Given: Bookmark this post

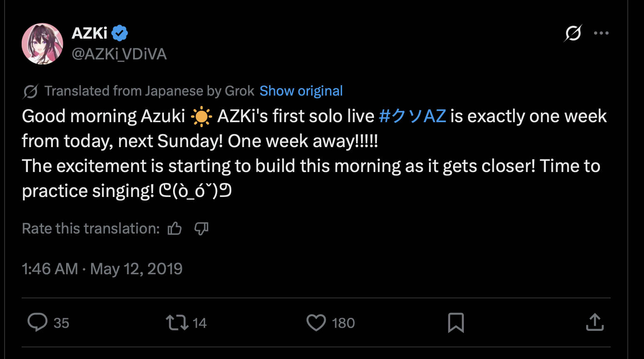Looking at the screenshot, I should tap(456, 323).
